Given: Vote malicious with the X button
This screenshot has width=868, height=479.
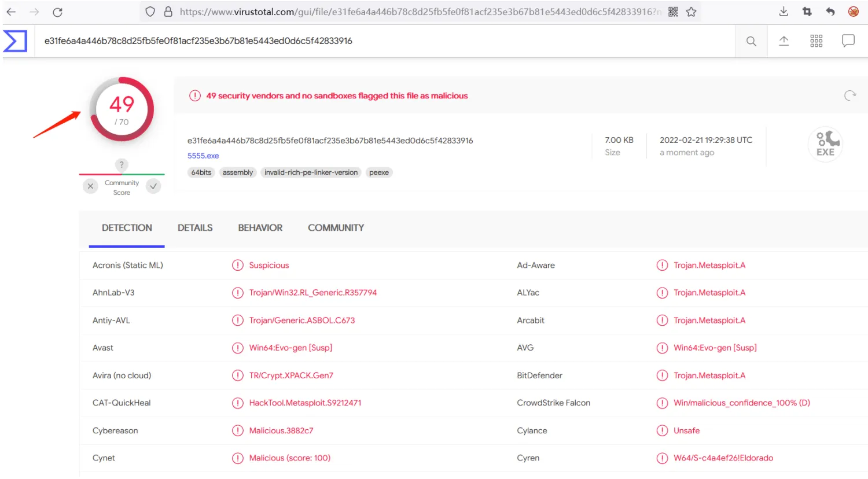Looking at the screenshot, I should tap(90, 186).
